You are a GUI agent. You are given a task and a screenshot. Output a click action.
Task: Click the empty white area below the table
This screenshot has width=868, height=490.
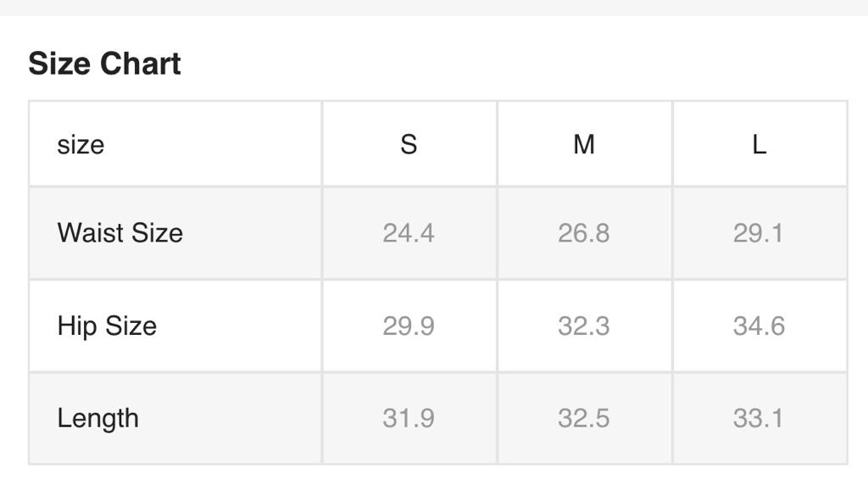click(434, 477)
